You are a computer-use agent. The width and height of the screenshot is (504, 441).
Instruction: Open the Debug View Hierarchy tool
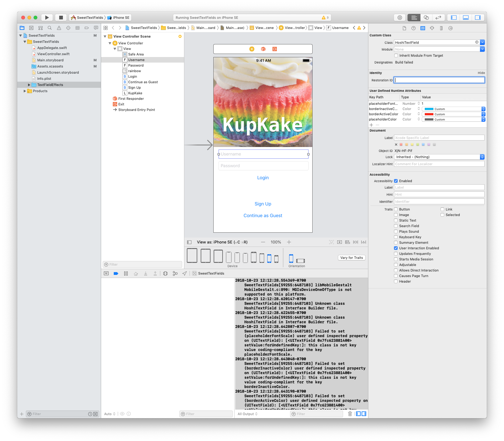click(166, 273)
